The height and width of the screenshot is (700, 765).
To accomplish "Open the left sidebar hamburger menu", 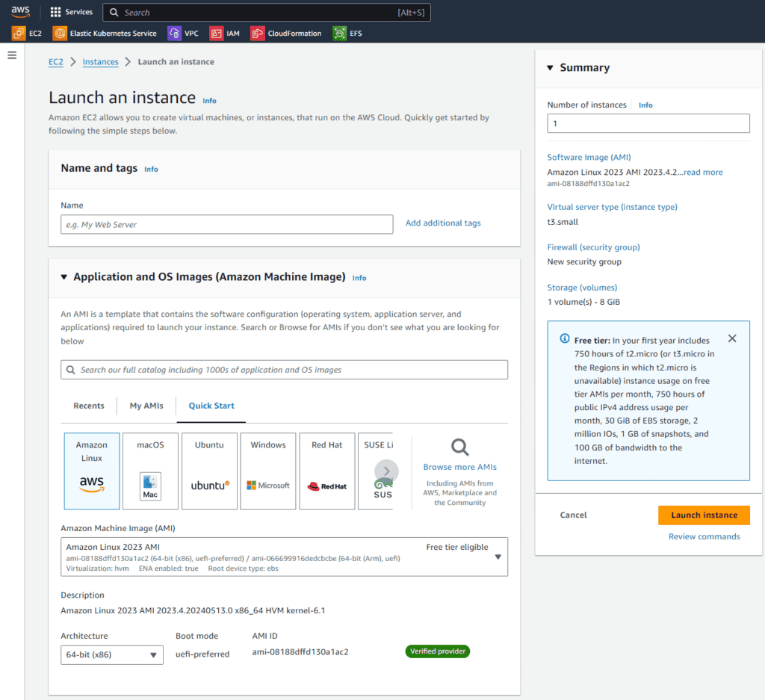I will coord(11,54).
